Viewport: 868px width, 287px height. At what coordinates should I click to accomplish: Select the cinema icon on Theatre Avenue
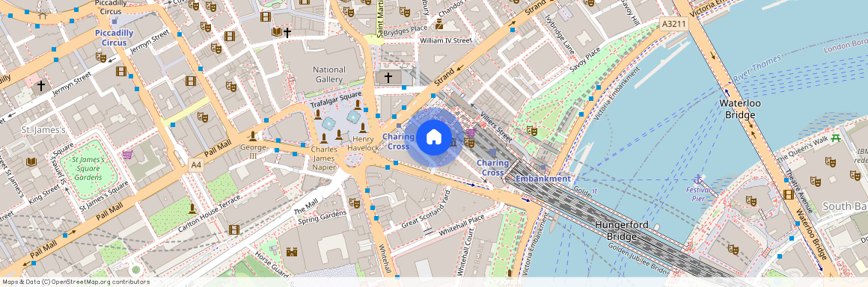pyautogui.click(x=788, y=194)
